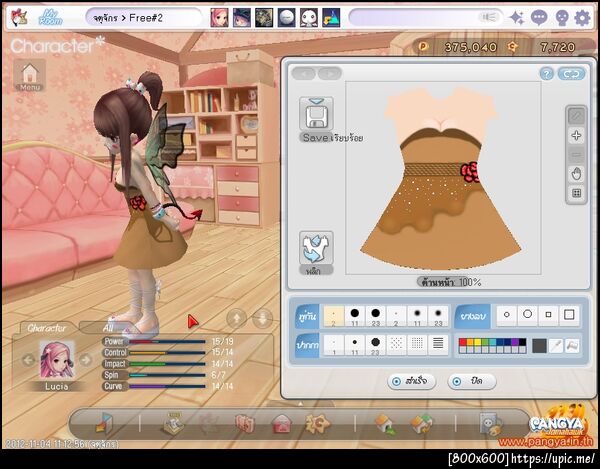
Task: Select the paint bucket fill tool
Action: click(572, 345)
